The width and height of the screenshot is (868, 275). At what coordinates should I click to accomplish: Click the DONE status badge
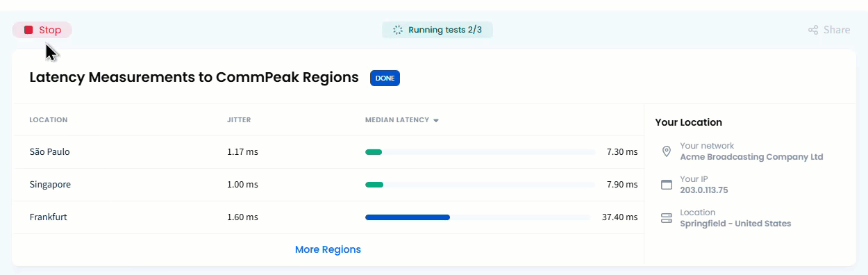385,78
